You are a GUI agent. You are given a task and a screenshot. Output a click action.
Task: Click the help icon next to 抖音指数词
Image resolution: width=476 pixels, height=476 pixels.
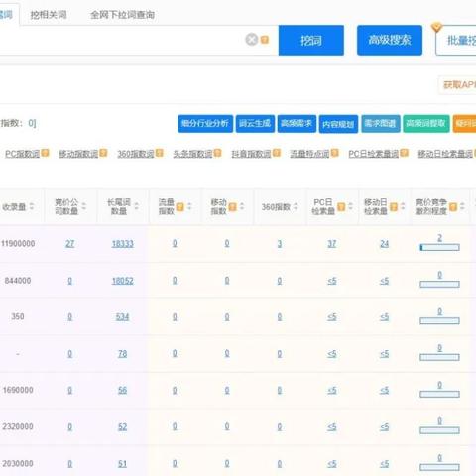click(277, 153)
